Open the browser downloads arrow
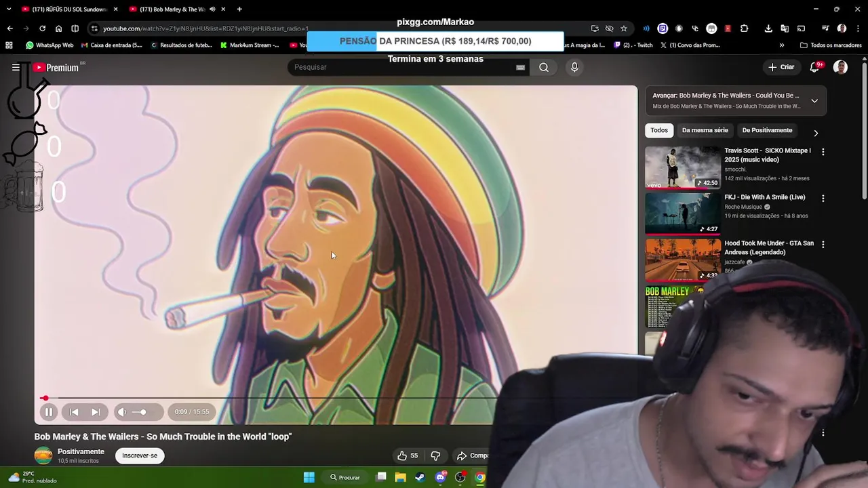Image resolution: width=868 pixels, height=488 pixels. pos(768,28)
